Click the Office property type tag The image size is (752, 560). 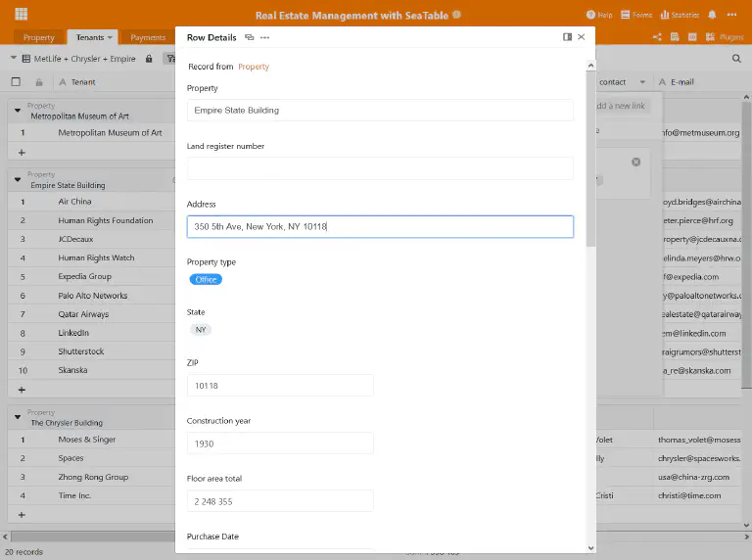coord(206,280)
